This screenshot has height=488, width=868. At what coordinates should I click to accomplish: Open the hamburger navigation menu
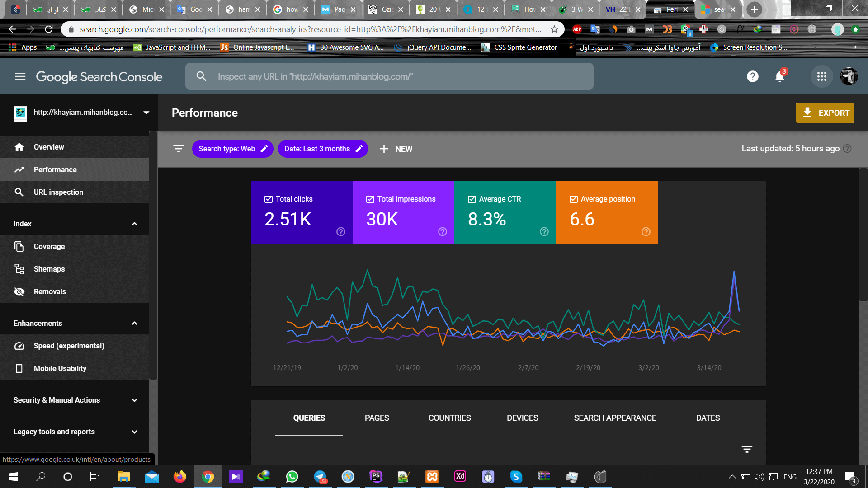[x=20, y=76]
